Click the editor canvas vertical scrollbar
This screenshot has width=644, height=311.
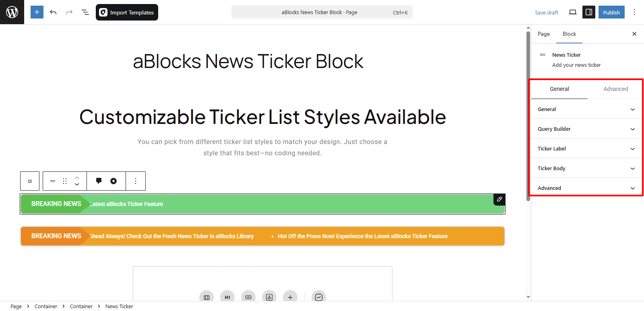[x=528, y=117]
